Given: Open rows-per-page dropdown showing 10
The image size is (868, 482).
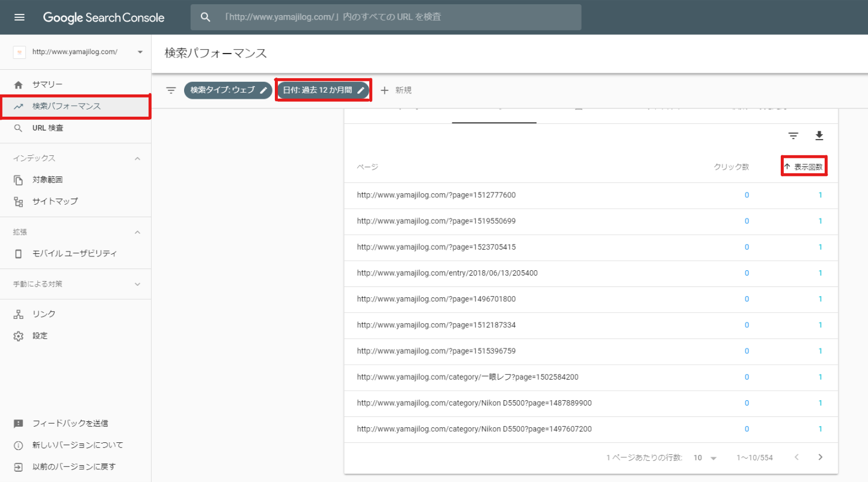Looking at the screenshot, I should point(706,458).
